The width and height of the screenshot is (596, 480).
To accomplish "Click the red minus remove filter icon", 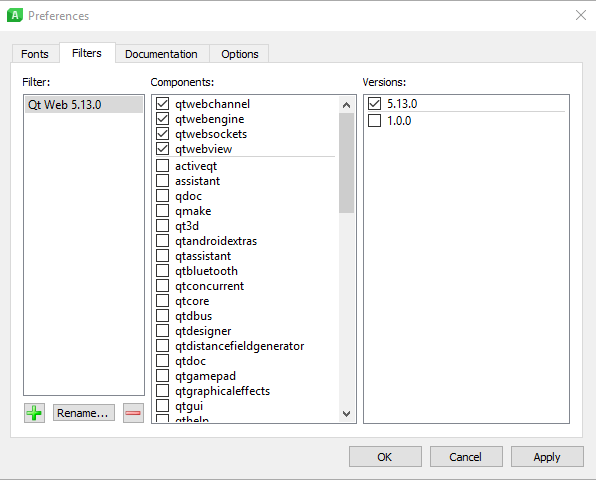I will [133, 413].
